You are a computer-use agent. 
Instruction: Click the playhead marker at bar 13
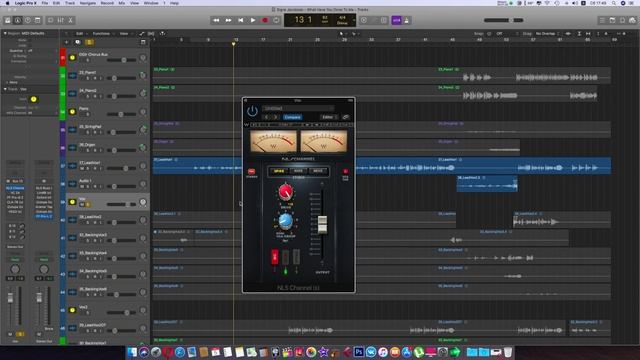(233, 44)
